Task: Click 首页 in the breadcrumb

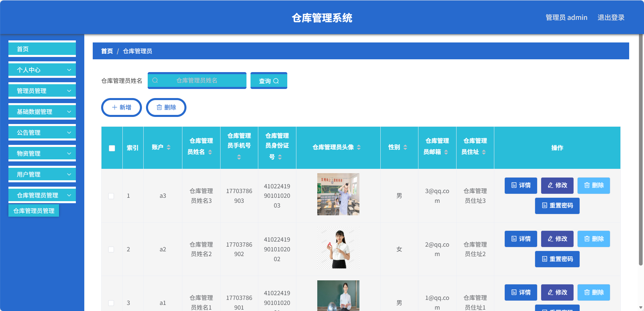Action: point(107,51)
